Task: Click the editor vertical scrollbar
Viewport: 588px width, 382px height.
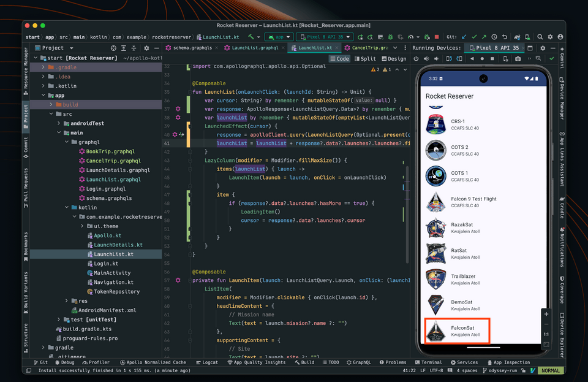Action: 407,214
